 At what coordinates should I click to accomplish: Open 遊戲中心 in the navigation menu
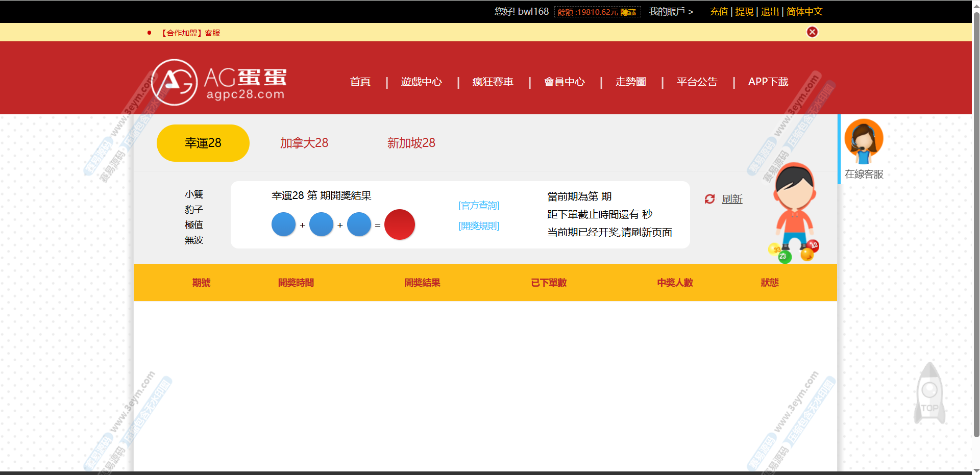[421, 82]
